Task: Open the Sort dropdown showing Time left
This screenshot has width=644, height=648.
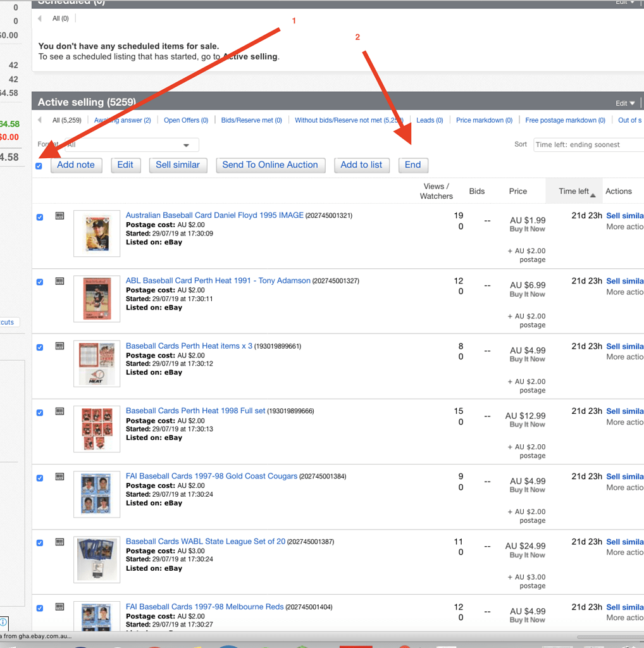Action: coord(589,145)
